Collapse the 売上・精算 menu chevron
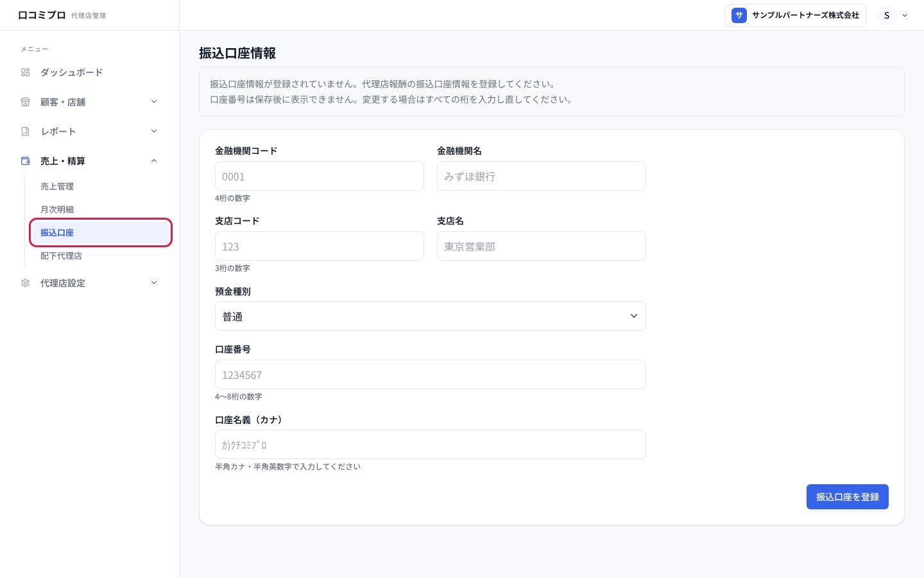The width and height of the screenshot is (924, 578). tap(154, 161)
